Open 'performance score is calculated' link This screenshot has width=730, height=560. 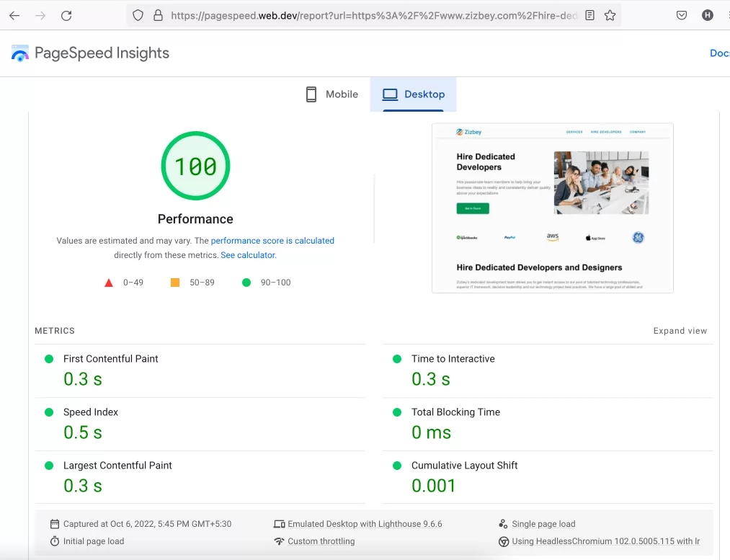tap(272, 241)
